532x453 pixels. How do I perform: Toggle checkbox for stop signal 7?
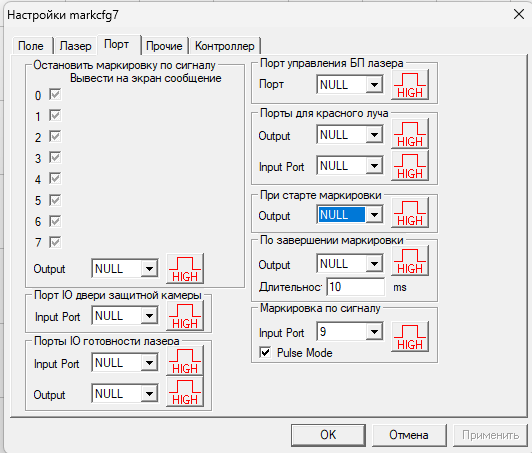click(55, 242)
